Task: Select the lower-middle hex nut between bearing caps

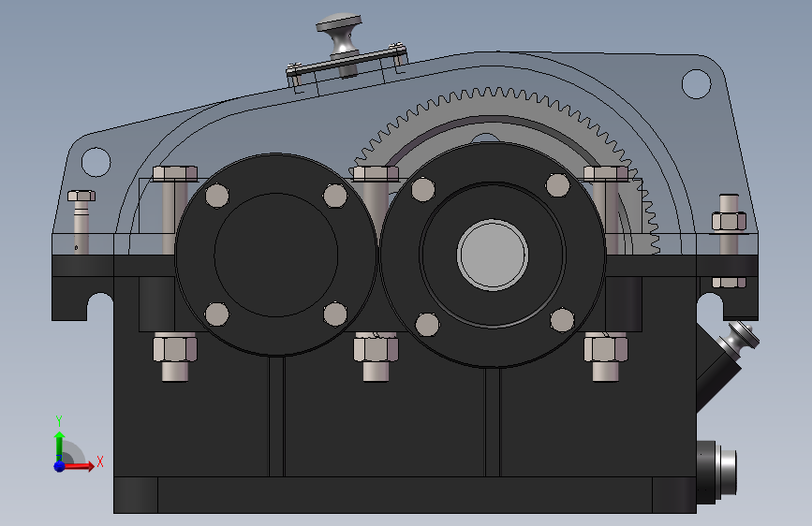Action: (376, 348)
